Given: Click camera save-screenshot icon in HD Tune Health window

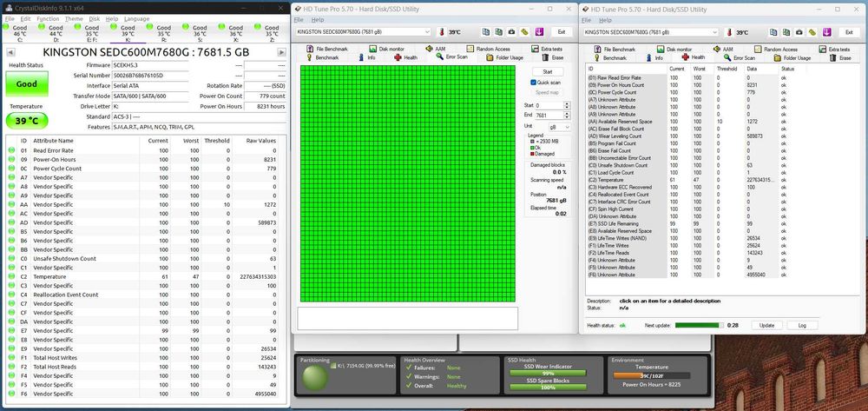Looking at the screenshot, I should click(799, 33).
